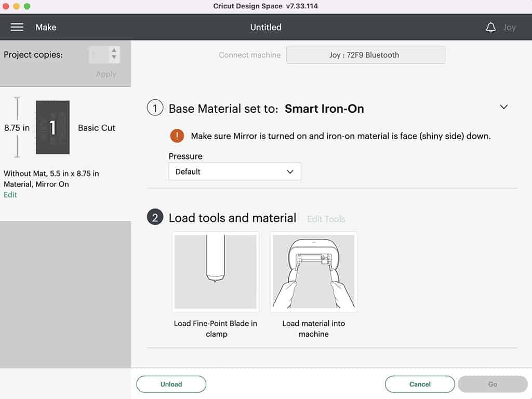Click the 8.75 in height measurement
Image resolution: width=532 pixels, height=399 pixels.
pos(17,128)
